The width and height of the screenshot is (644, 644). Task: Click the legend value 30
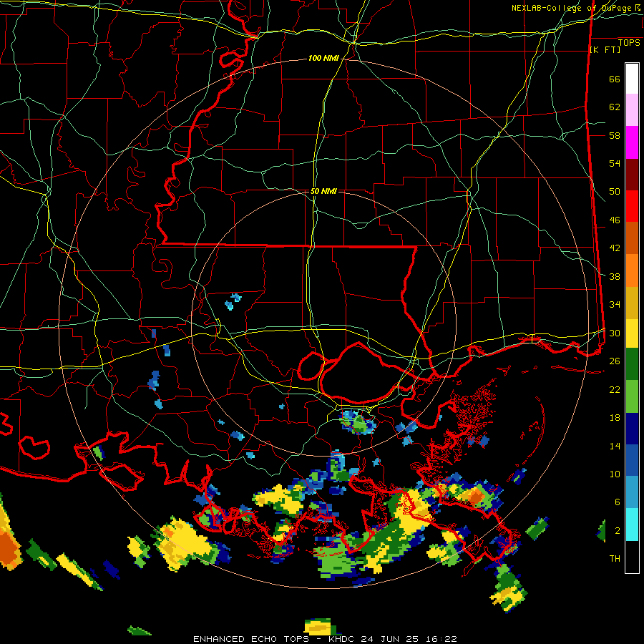click(x=615, y=333)
